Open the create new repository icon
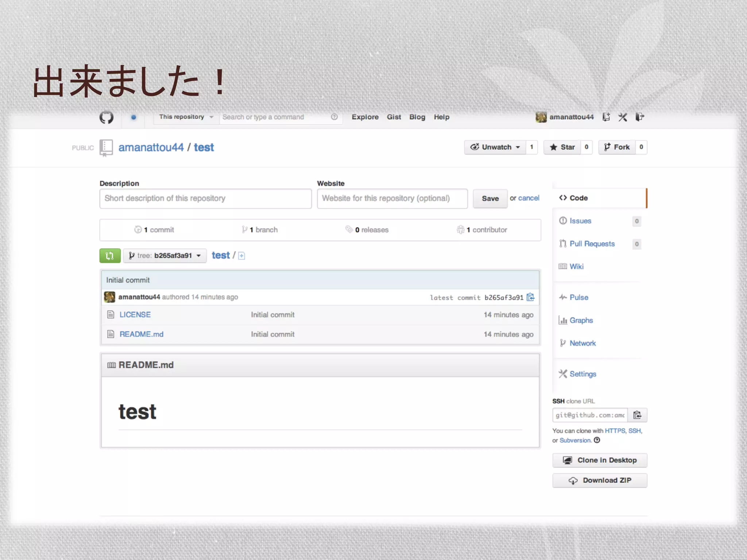The width and height of the screenshot is (747, 560). (x=606, y=117)
